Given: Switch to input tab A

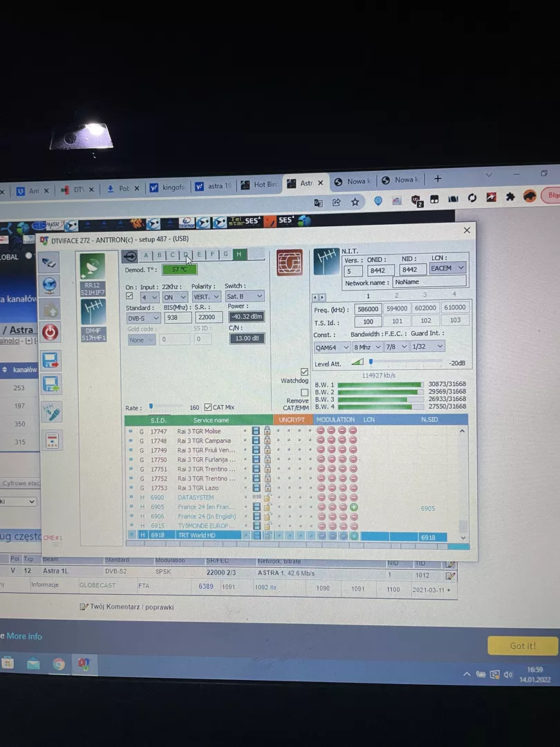Looking at the screenshot, I should (146, 255).
